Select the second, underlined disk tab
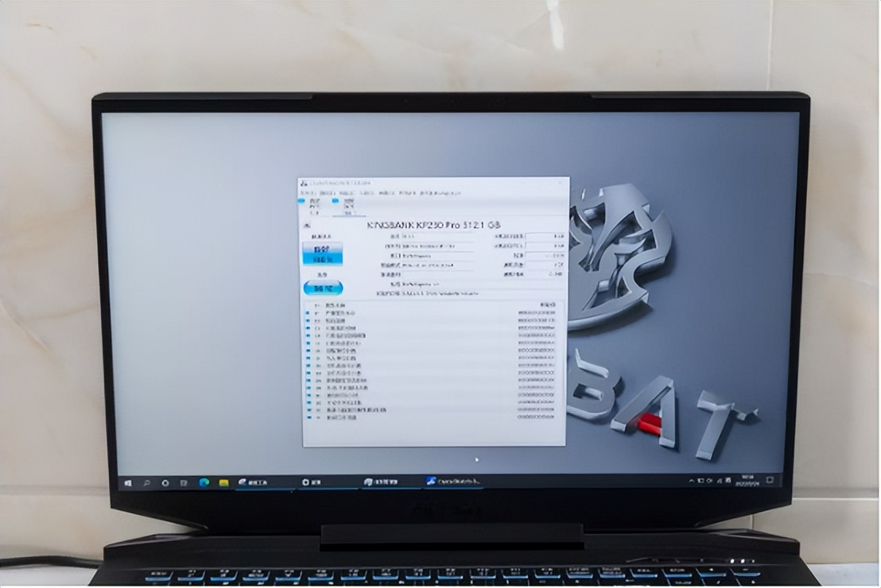This screenshot has width=881, height=588. click(348, 206)
